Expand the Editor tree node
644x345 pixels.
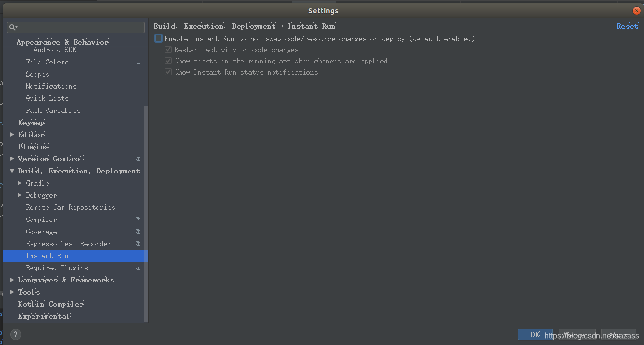(12, 134)
